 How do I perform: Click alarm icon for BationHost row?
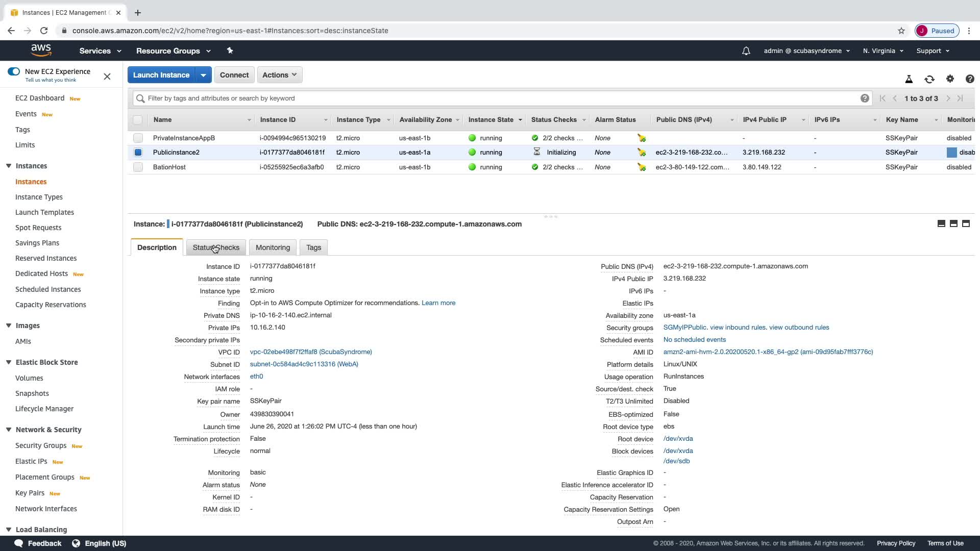point(642,167)
